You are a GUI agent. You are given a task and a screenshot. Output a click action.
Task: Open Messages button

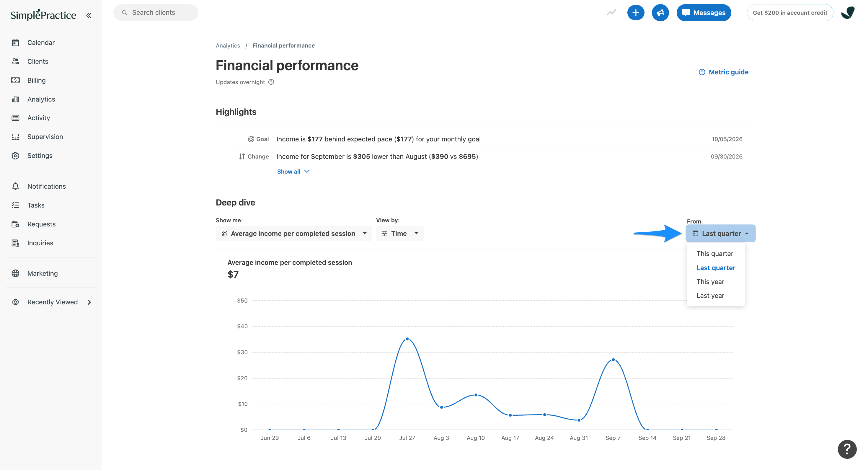point(704,12)
